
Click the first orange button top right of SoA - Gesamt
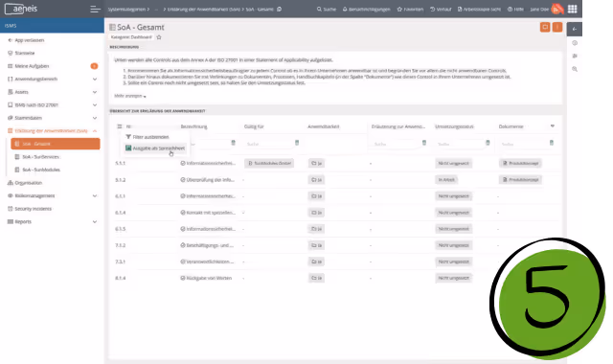click(x=545, y=27)
